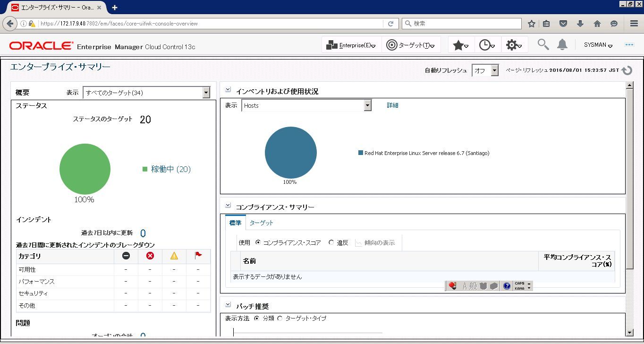
Task: Click the blue dots accessibility icon
Action: 629,45
